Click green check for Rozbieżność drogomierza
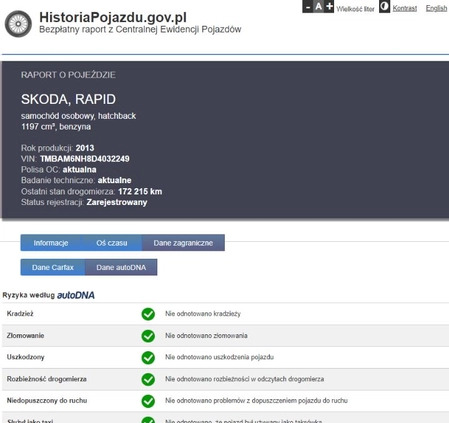This screenshot has height=423, width=449. 148,379
